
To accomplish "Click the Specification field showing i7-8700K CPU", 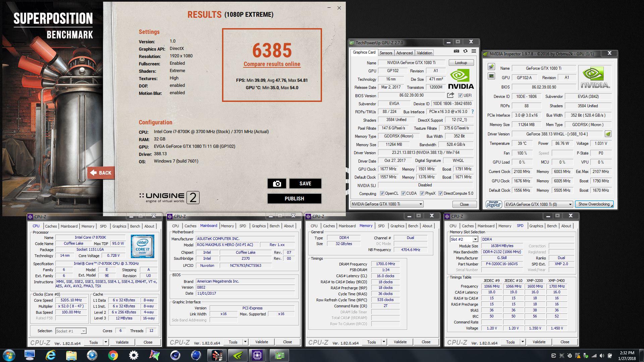I will (106, 263).
